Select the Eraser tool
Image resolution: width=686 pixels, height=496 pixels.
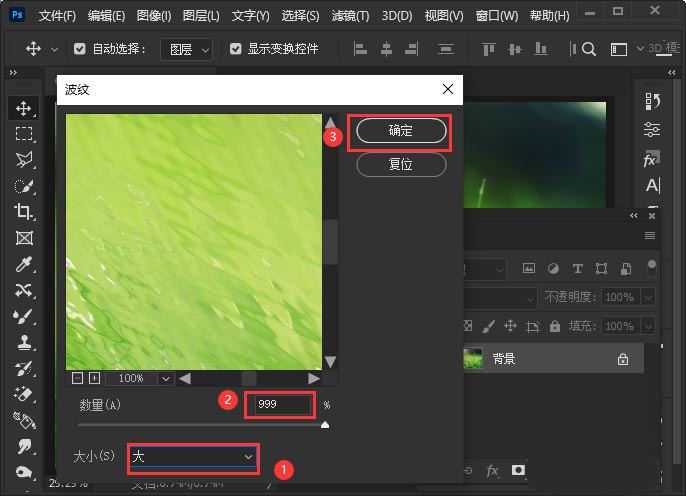point(24,394)
